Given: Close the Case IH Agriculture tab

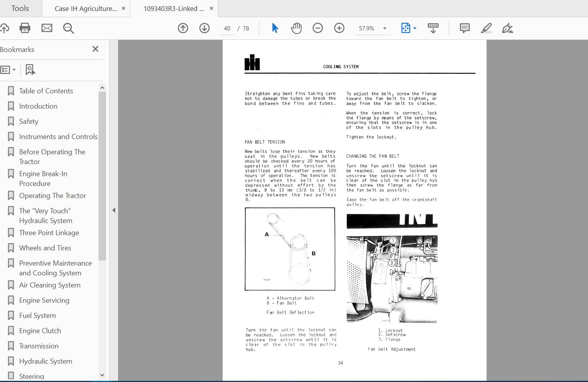Looking at the screenshot, I should (x=124, y=9).
